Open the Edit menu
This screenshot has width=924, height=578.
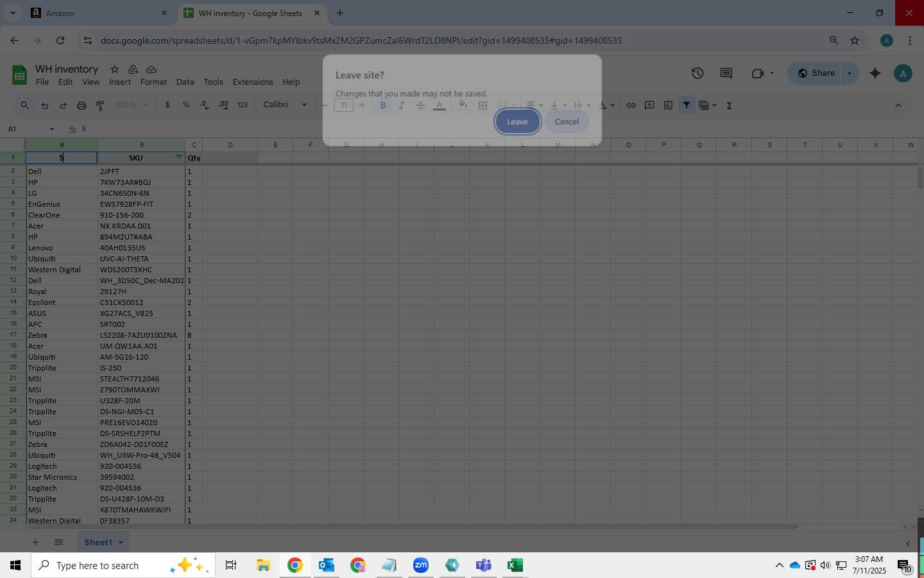point(65,82)
